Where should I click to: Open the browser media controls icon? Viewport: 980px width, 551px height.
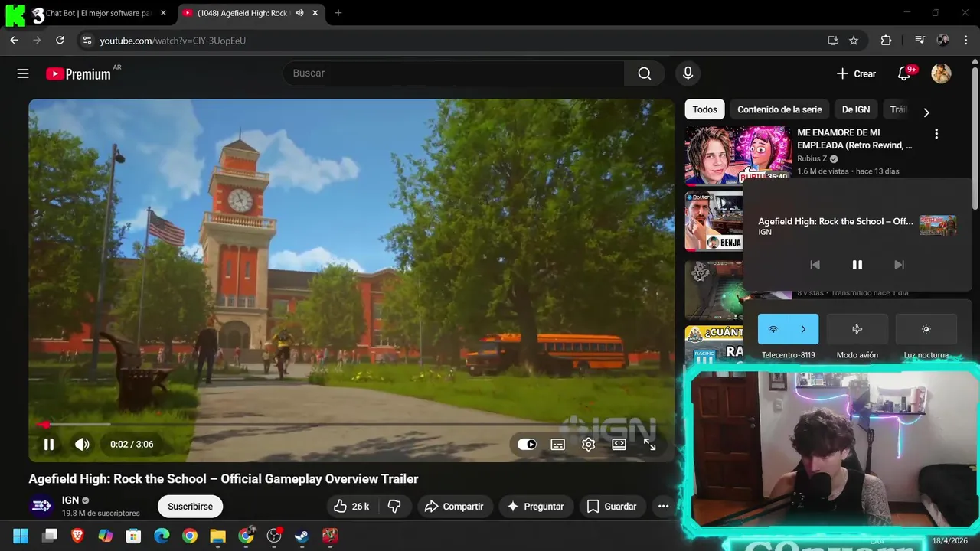coord(920,41)
